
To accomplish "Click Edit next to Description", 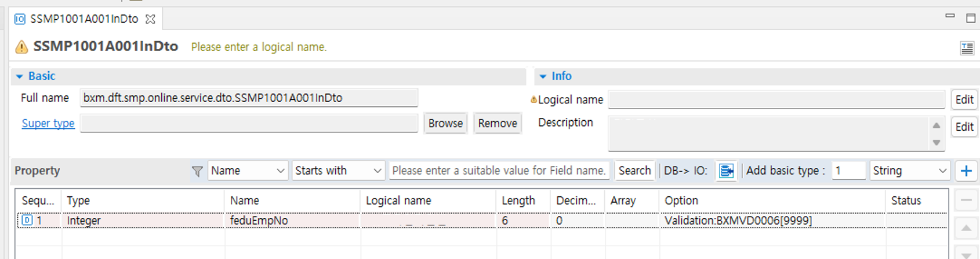I will pos(964,127).
